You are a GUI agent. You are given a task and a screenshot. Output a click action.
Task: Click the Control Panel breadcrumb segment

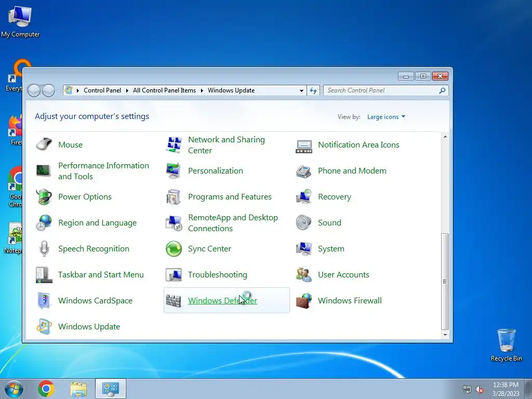click(102, 90)
